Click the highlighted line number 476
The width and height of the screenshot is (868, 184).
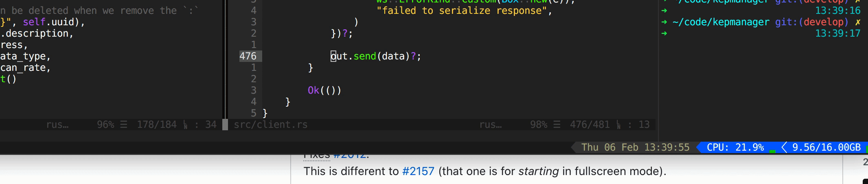pyautogui.click(x=248, y=56)
